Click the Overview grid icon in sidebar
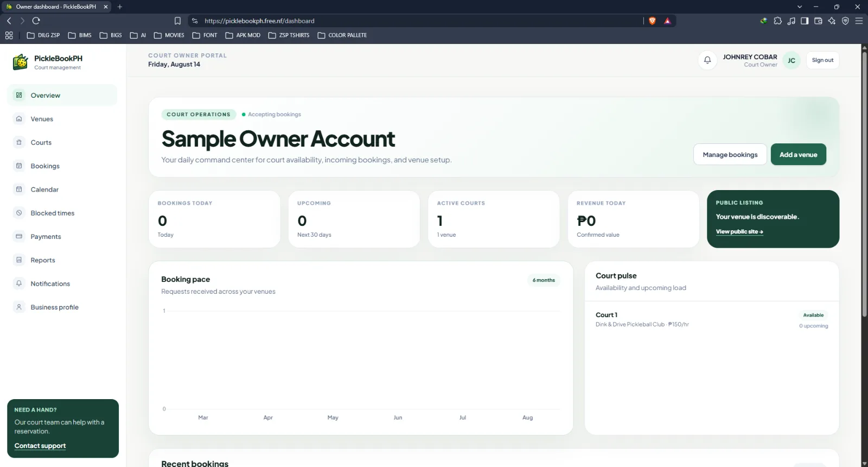The width and height of the screenshot is (868, 467). coord(19,95)
